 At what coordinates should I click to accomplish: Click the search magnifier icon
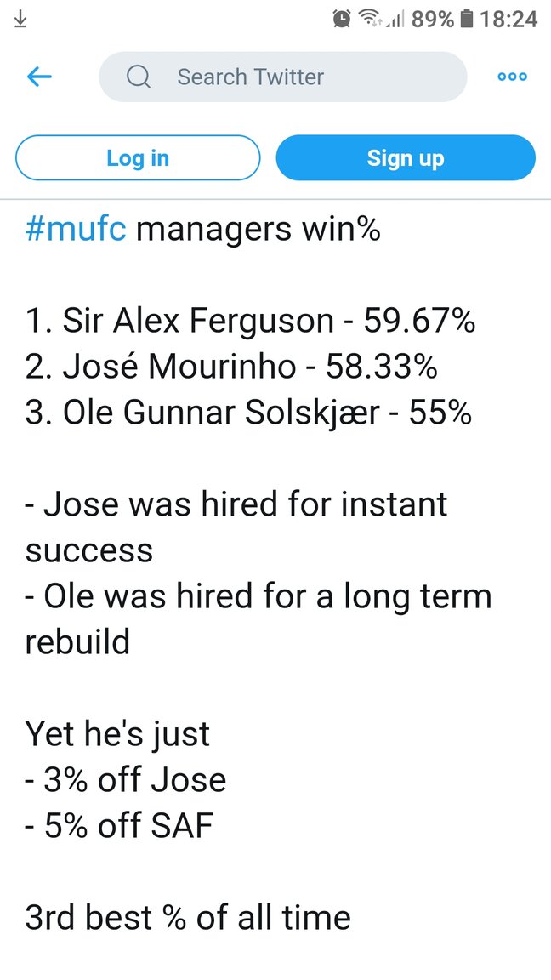coord(138,77)
